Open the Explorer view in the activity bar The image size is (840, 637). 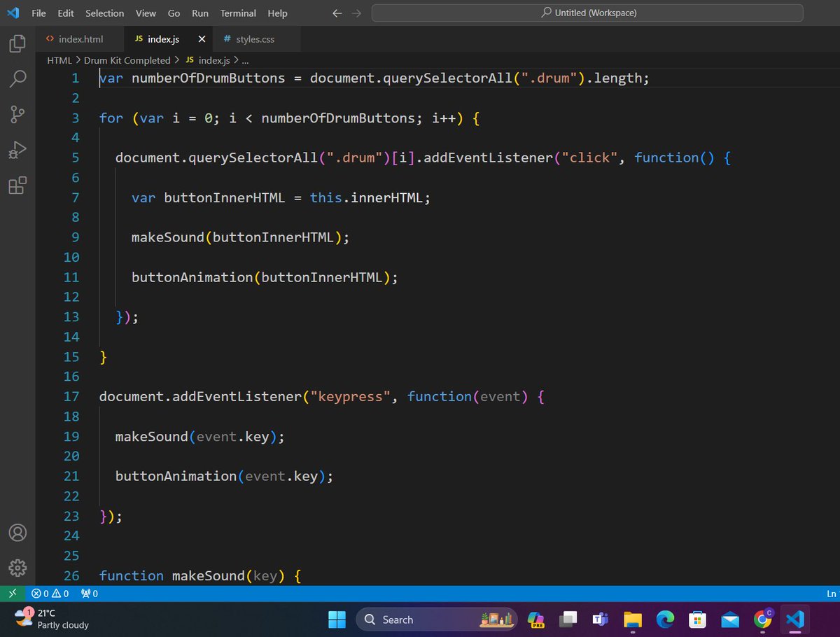(17, 43)
